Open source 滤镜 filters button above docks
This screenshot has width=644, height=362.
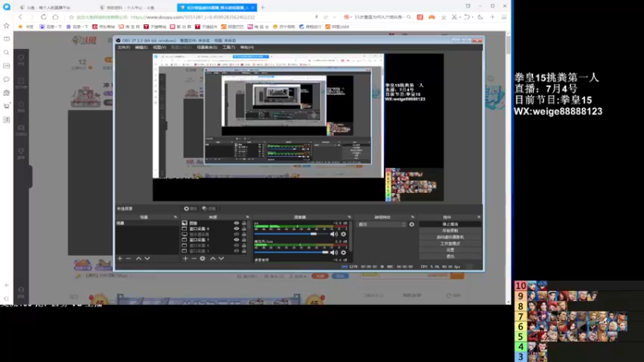point(209,208)
